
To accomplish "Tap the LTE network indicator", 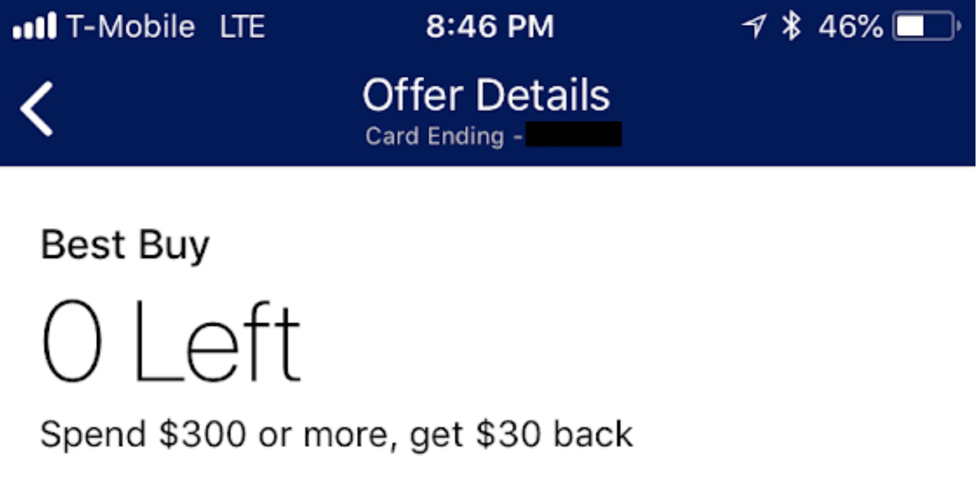I will click(x=242, y=26).
